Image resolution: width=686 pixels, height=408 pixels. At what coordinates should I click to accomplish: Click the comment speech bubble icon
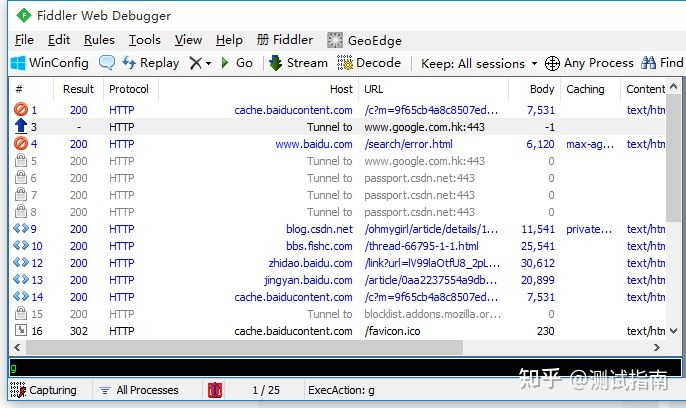click(107, 63)
